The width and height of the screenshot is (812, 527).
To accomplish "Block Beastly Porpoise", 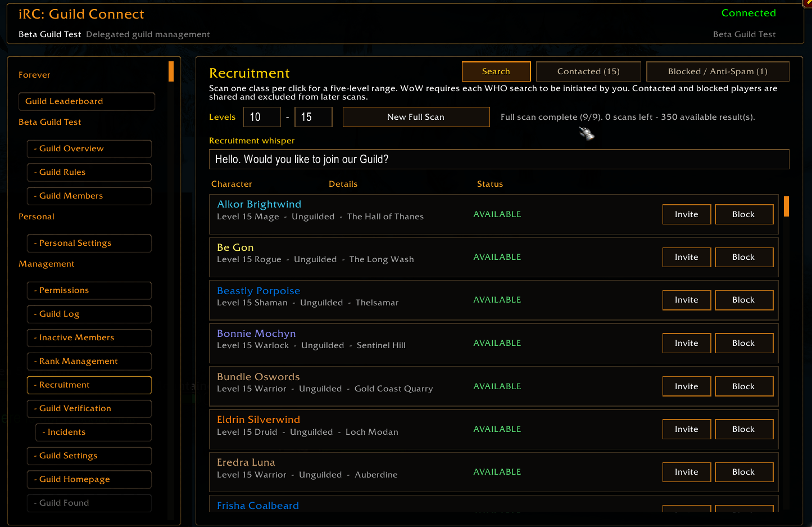I will pyautogui.click(x=743, y=300).
